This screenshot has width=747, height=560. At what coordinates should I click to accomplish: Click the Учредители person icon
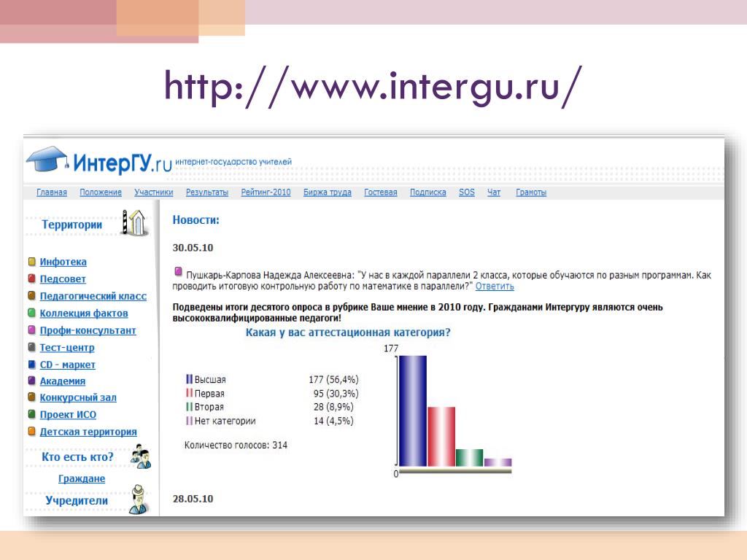tap(139, 499)
